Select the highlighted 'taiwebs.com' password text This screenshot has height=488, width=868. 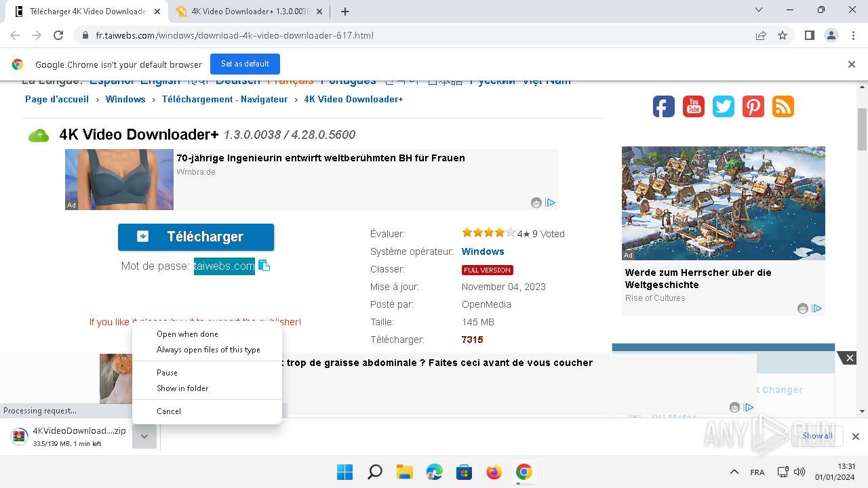pyautogui.click(x=224, y=266)
